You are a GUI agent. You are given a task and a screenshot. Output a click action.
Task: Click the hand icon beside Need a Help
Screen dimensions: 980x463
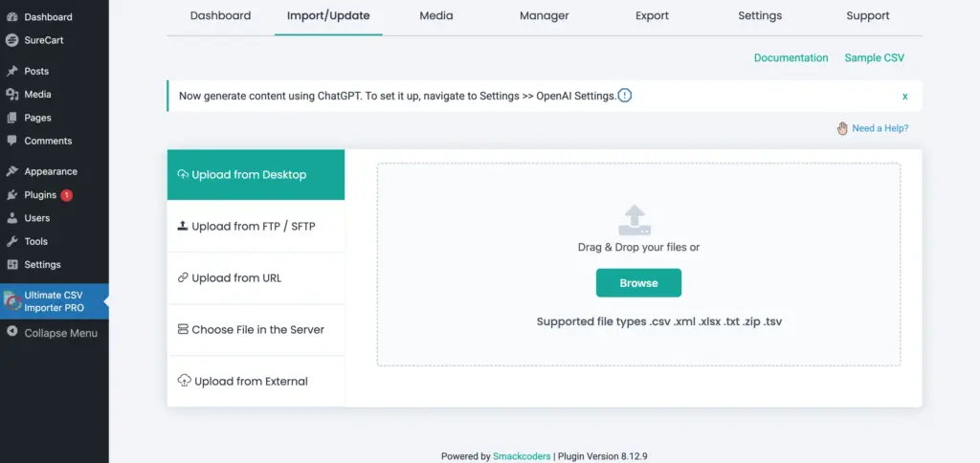[842, 128]
